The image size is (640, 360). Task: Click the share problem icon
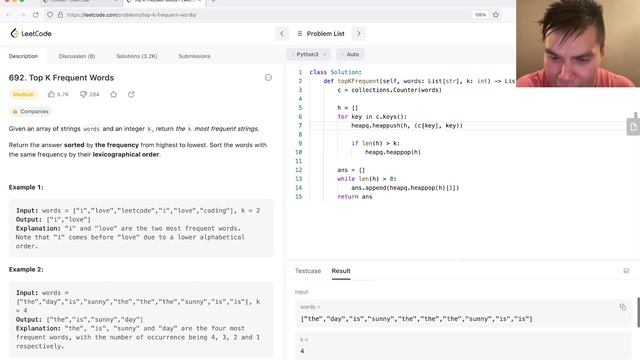click(x=131, y=94)
